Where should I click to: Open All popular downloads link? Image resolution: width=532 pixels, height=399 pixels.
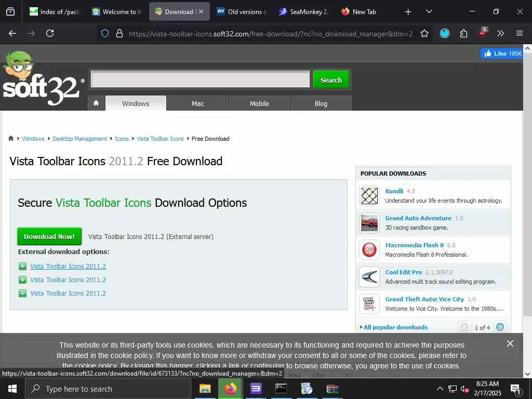tap(395, 327)
